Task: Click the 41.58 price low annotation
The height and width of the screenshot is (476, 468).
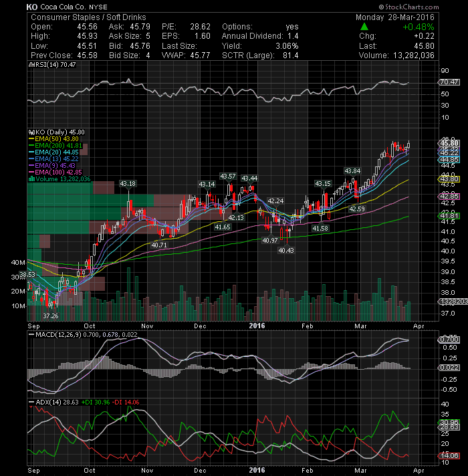Action: 320,228
